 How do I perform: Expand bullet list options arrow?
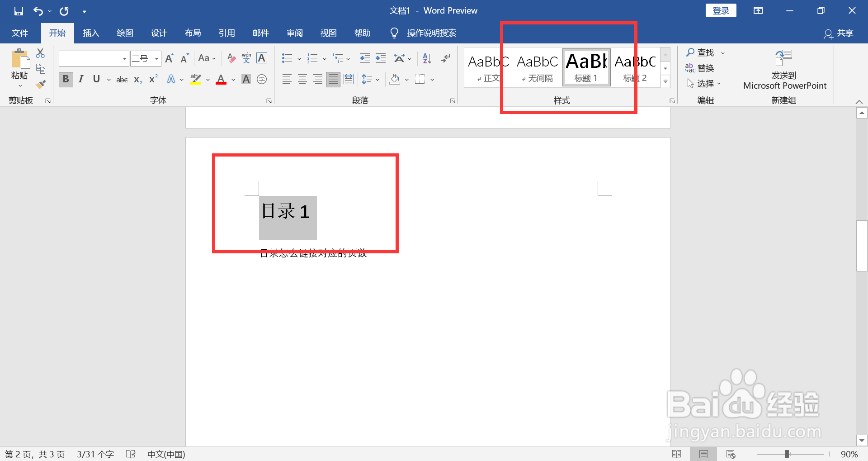[x=299, y=59]
